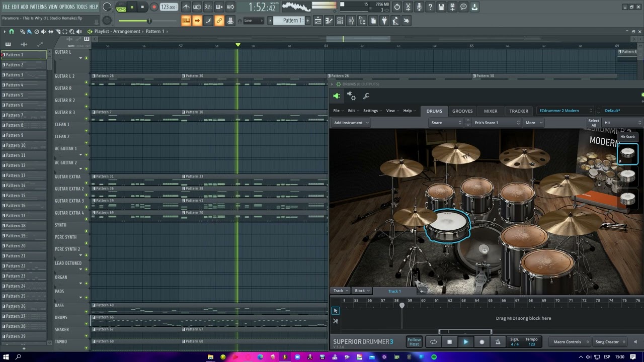The width and height of the screenshot is (644, 362).
Task: Open the Eric's Snare 1 dropdown
Action: (497, 123)
